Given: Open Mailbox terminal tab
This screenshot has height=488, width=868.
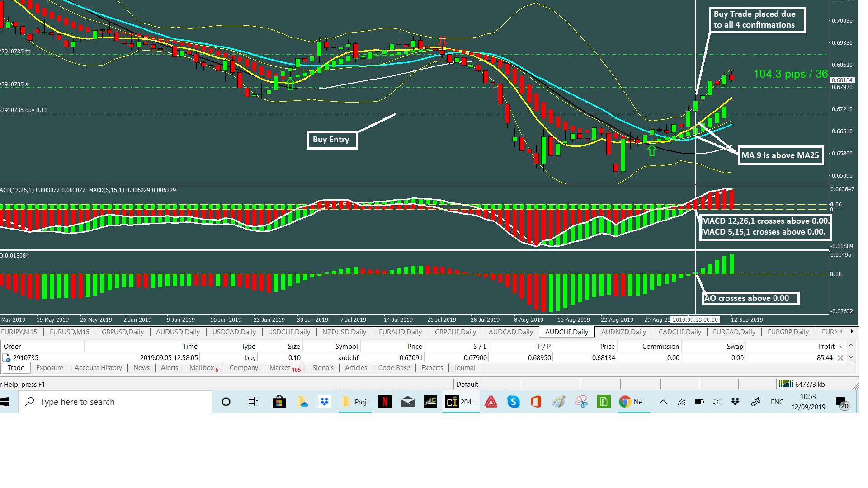Looking at the screenshot, I should (203, 368).
